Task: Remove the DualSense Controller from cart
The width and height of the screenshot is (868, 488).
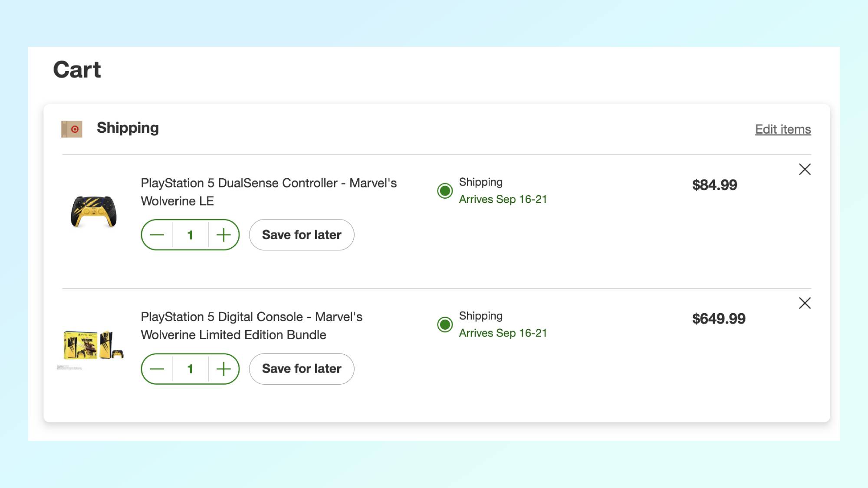Action: tap(805, 169)
